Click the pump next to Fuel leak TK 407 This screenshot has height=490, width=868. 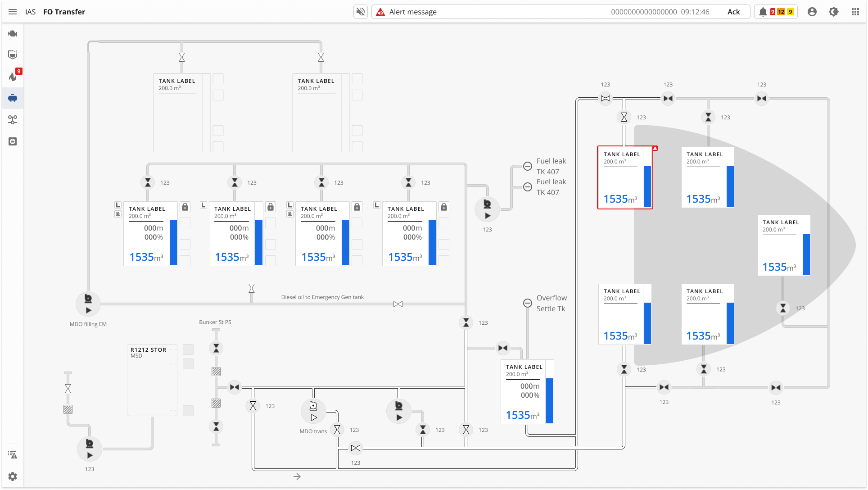coord(487,209)
